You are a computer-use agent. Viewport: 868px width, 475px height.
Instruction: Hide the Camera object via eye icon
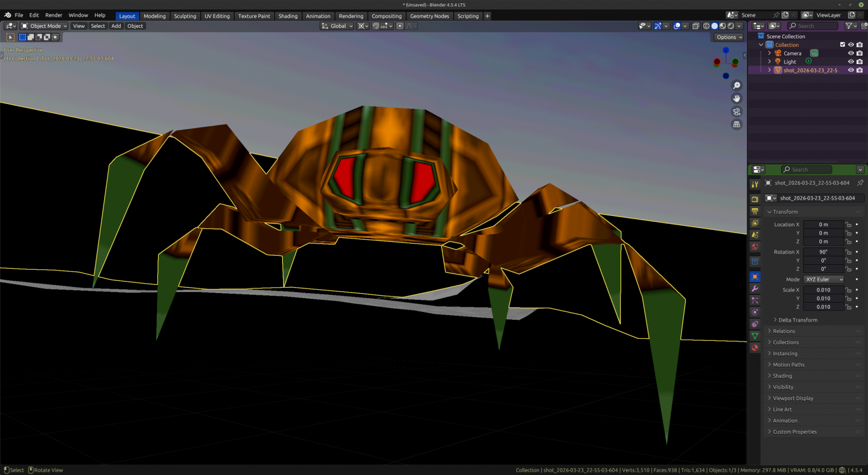point(851,53)
